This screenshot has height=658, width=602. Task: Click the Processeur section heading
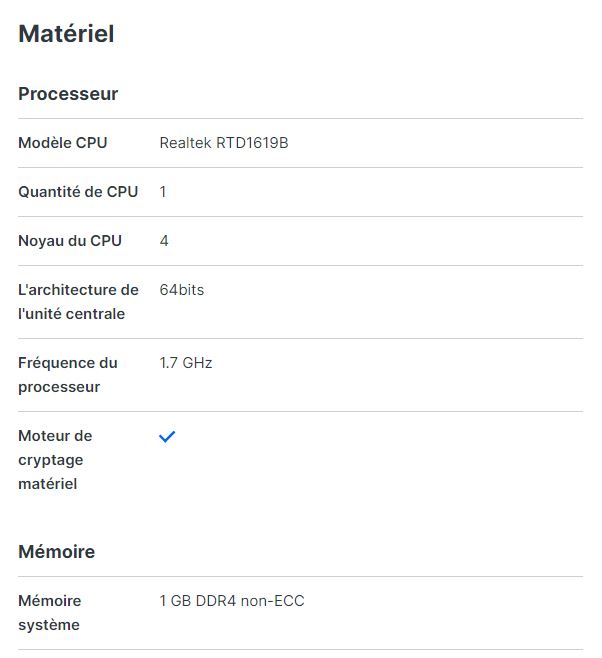pyautogui.click(x=68, y=94)
